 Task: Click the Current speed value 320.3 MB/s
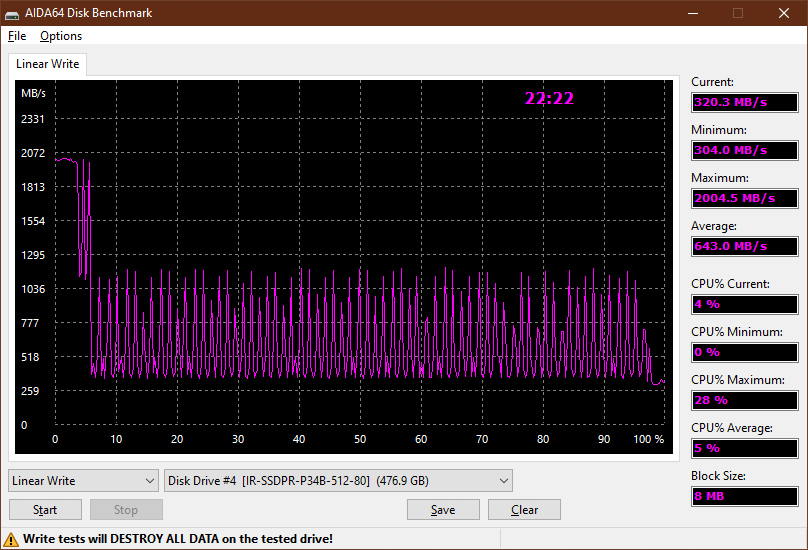(x=745, y=102)
